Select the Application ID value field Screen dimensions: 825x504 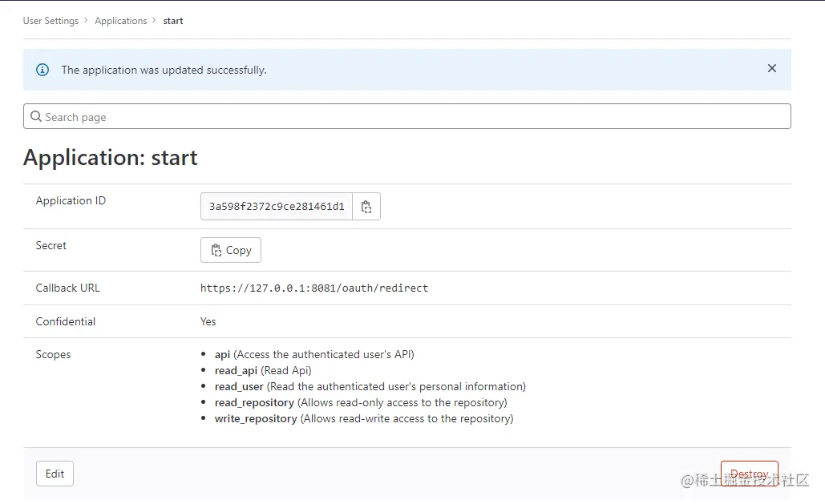click(277, 206)
